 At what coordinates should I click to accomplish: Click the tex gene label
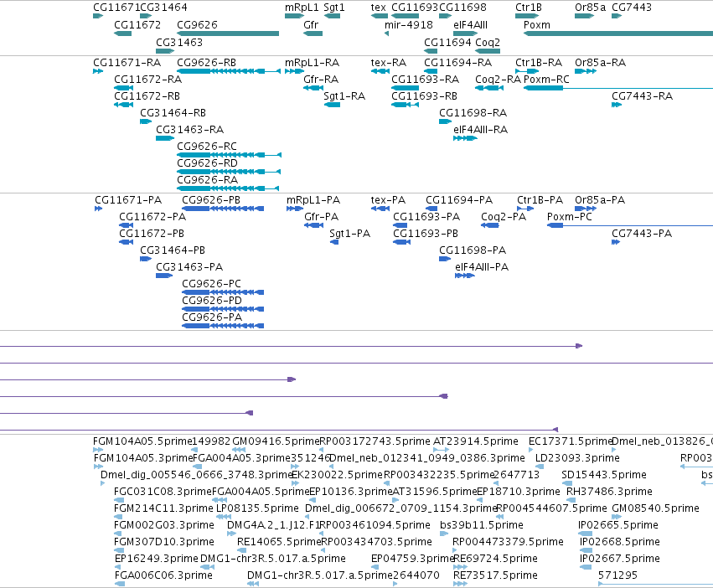(x=379, y=8)
